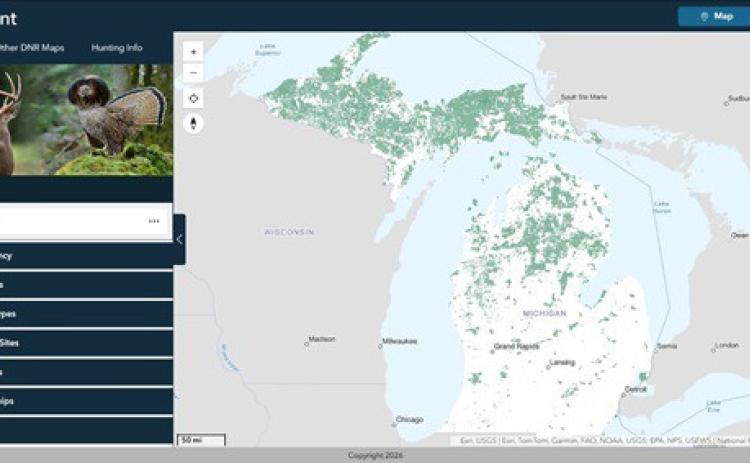
Task: Click the Lake Superior label
Action: (268, 49)
